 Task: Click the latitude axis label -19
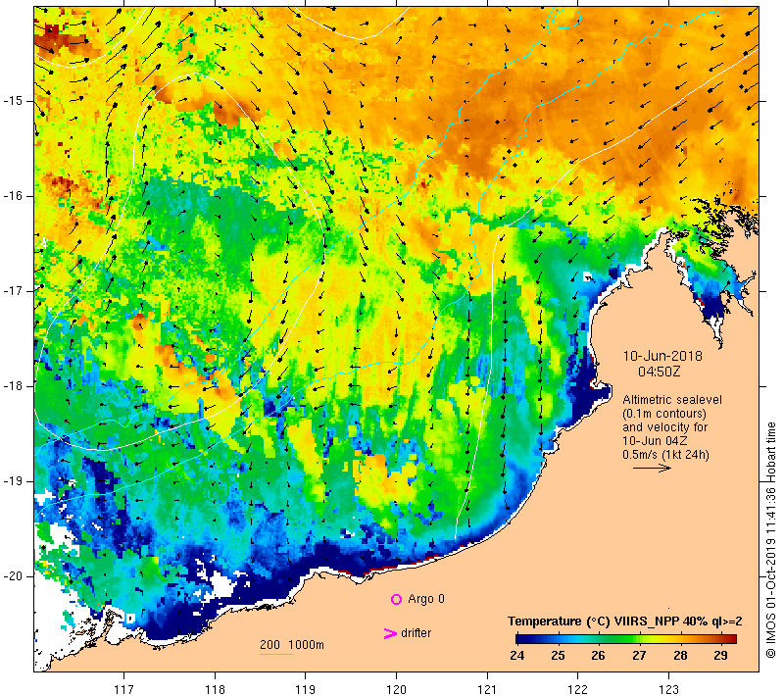pyautogui.click(x=12, y=481)
